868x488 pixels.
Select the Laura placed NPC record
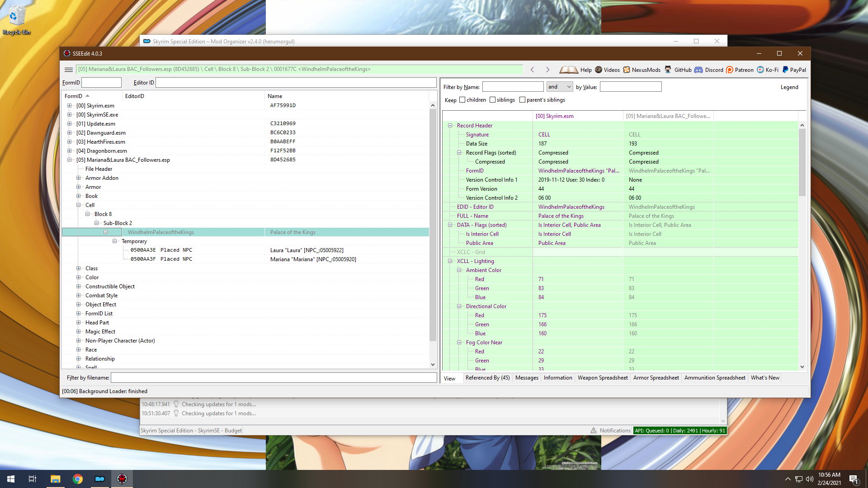[x=245, y=250]
